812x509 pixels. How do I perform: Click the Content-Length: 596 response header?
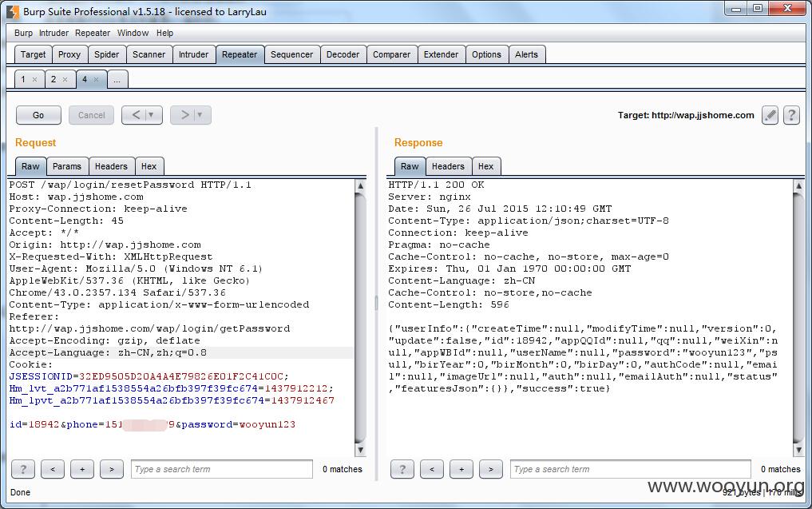tap(449, 304)
